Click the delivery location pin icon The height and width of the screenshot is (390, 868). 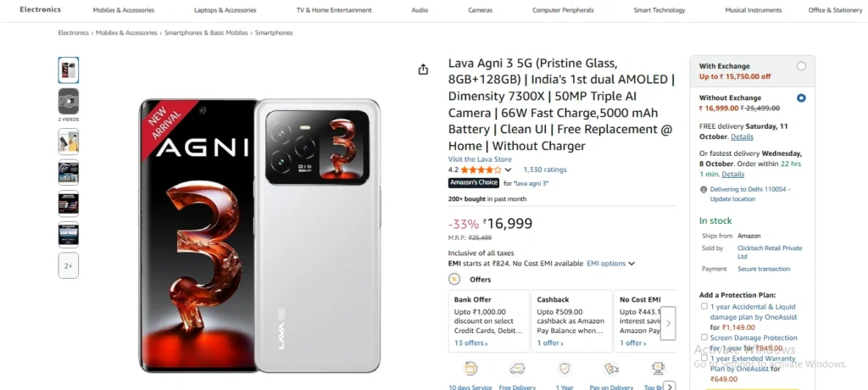703,189
